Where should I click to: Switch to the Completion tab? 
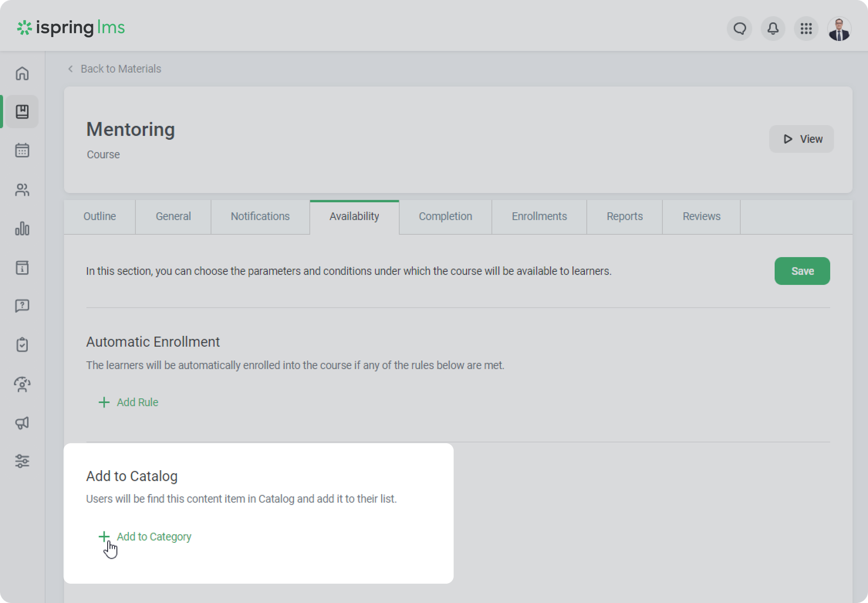445,217
